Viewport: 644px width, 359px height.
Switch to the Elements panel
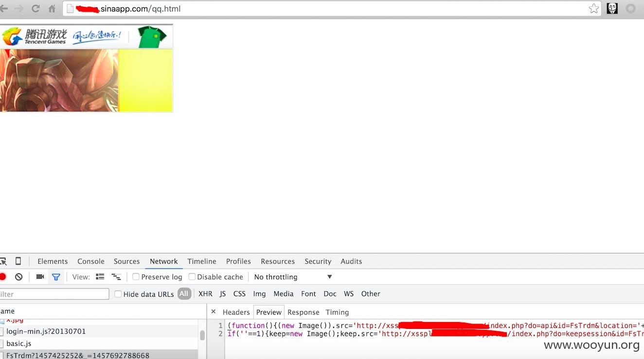53,261
